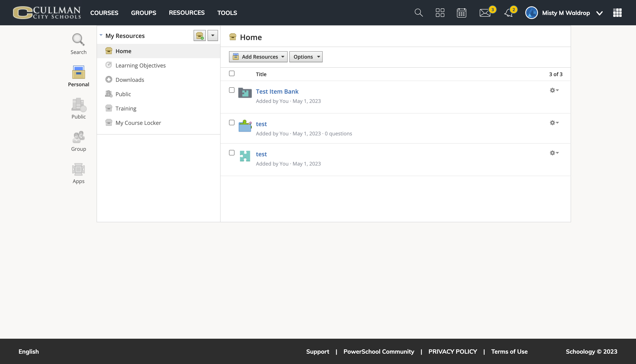Open Add Resources dropdown

pos(258,57)
